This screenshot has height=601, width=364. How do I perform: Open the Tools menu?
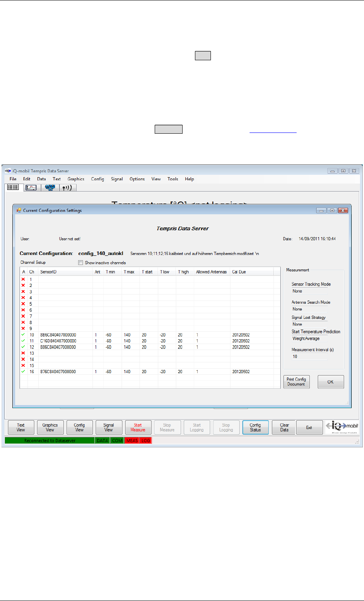point(173,179)
